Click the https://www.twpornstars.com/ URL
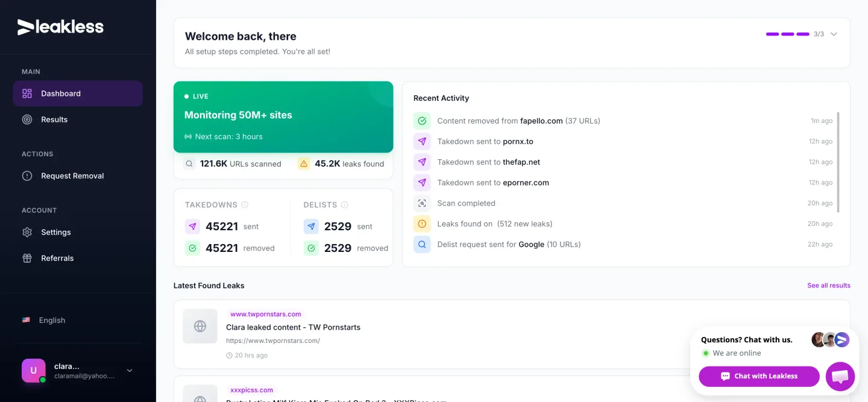This screenshot has height=402, width=868. (273, 341)
